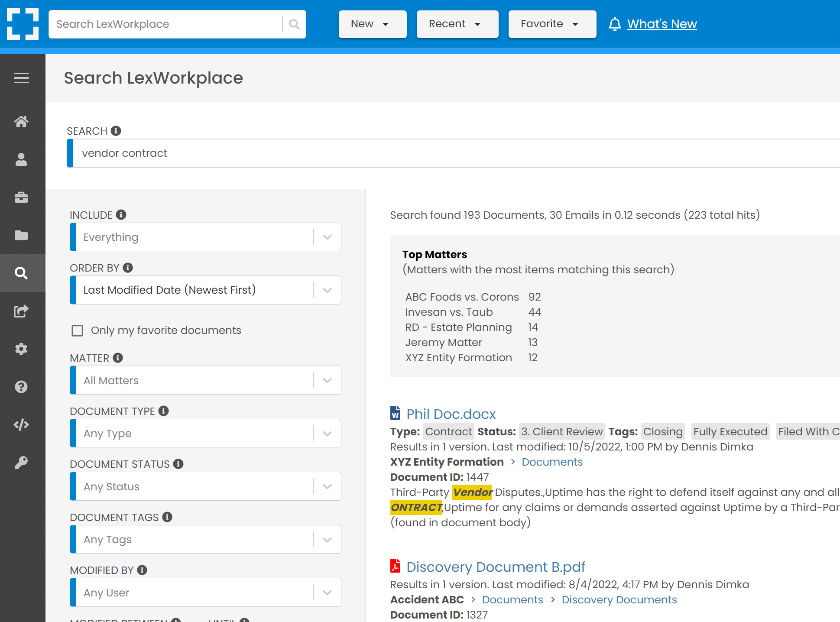This screenshot has height=622, width=840.
Task: Click the question mark help icon
Action: coord(21,387)
